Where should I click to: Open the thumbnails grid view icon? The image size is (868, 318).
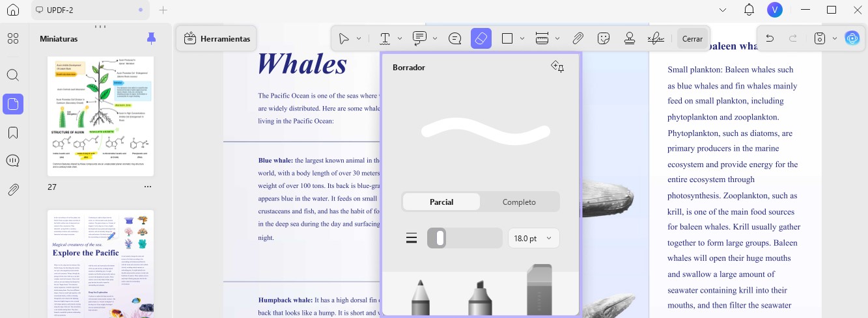[13, 39]
